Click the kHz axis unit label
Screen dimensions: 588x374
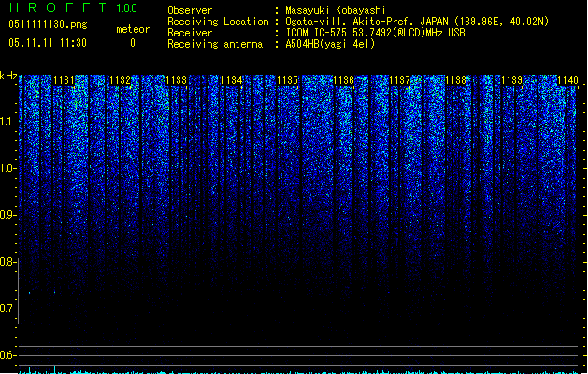click(8, 76)
